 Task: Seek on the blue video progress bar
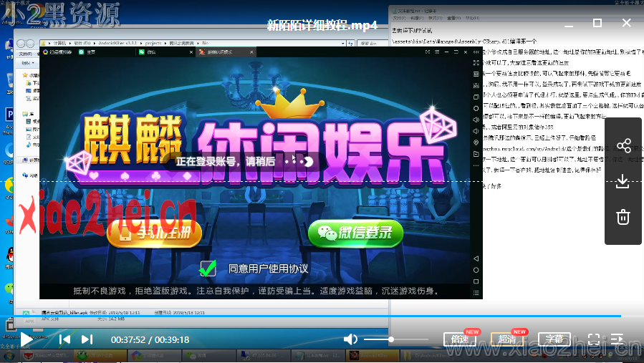point(310,316)
